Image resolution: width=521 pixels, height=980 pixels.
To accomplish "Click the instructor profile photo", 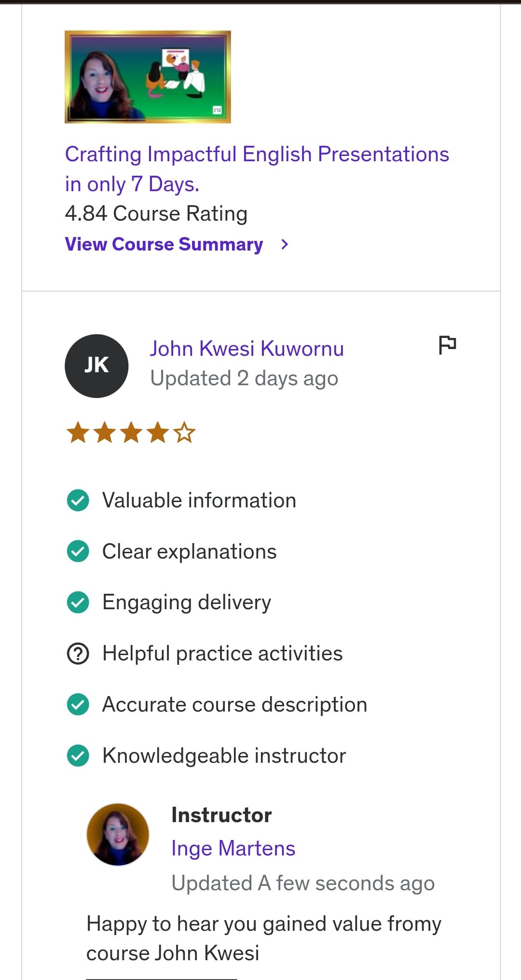I will [118, 834].
